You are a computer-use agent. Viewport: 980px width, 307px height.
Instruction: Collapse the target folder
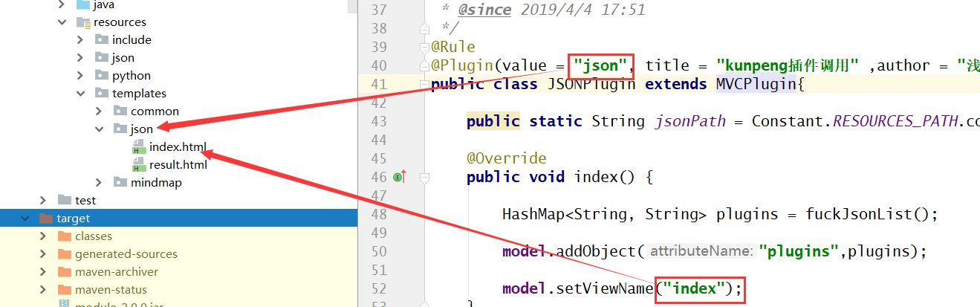[x=26, y=219]
